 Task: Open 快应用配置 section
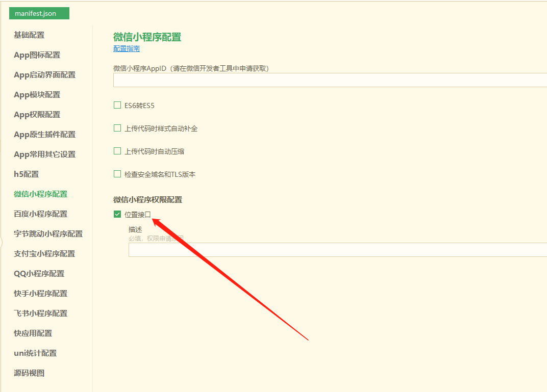[x=33, y=333]
